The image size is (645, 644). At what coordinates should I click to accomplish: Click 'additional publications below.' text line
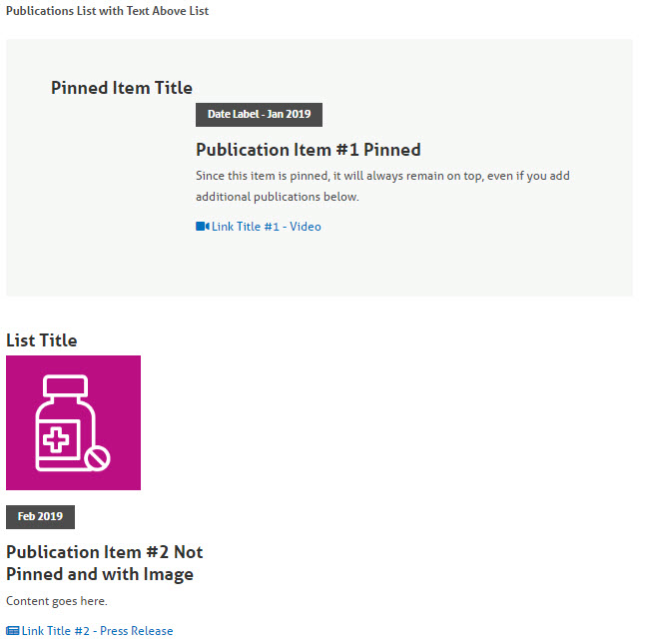click(x=278, y=197)
